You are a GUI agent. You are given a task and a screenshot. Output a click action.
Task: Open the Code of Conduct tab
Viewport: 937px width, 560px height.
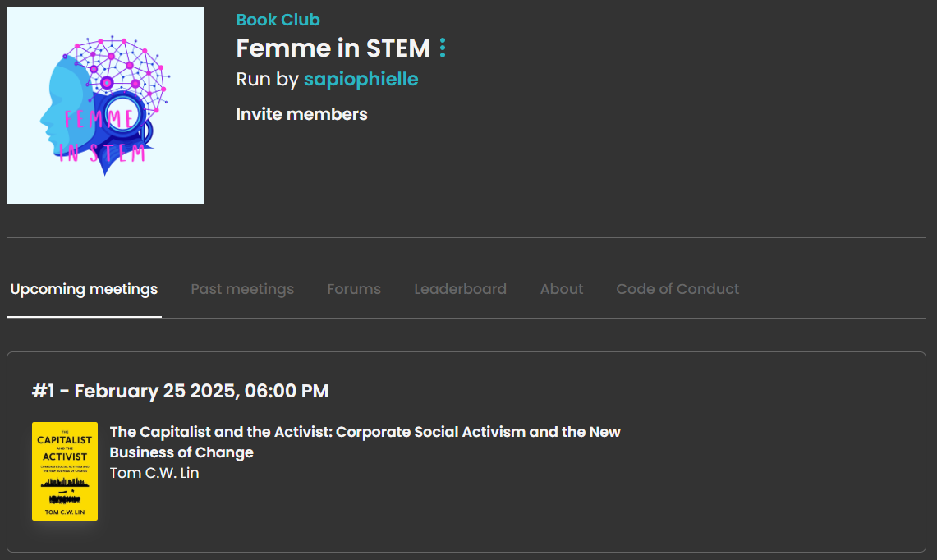pos(677,289)
